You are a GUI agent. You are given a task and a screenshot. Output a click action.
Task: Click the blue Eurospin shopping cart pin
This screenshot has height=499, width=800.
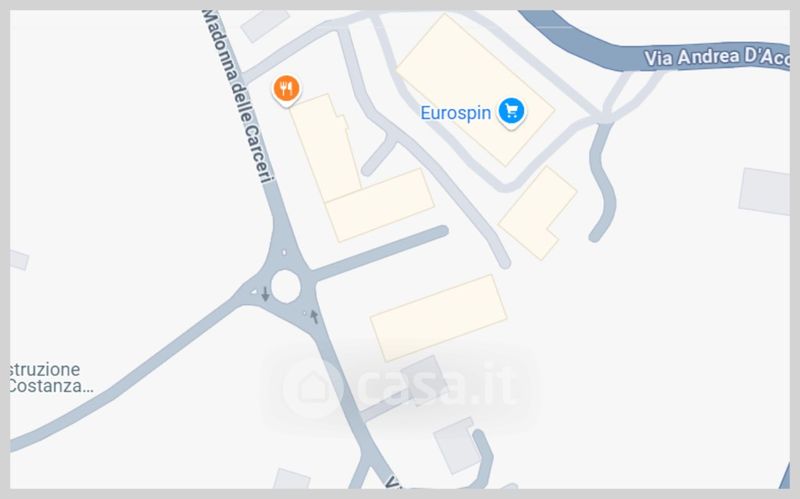(511, 112)
